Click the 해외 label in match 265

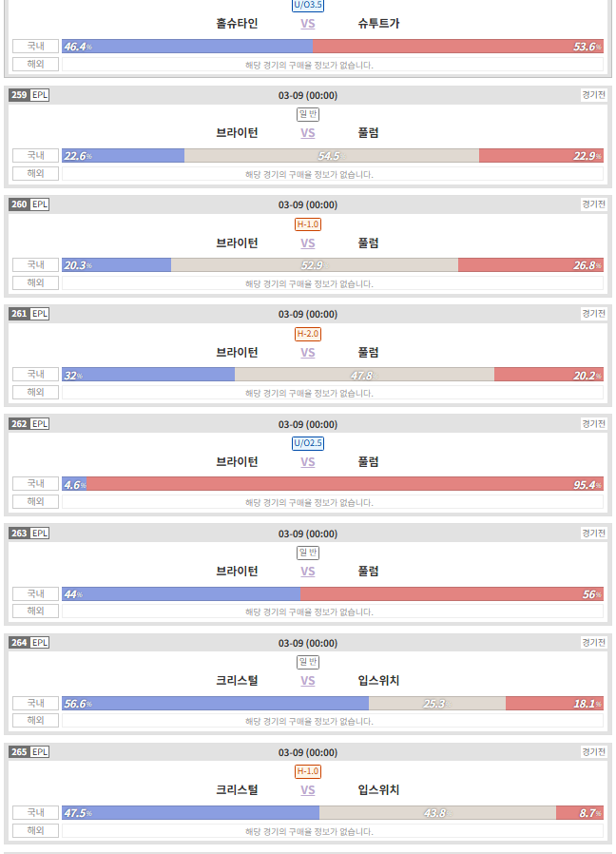coord(35,830)
